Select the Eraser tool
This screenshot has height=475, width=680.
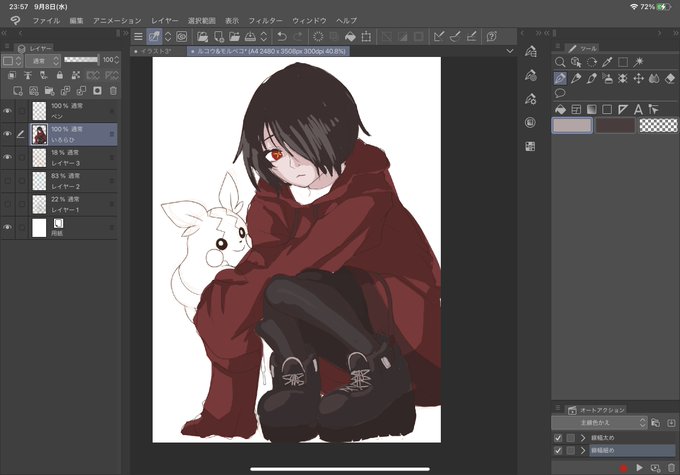(670, 79)
